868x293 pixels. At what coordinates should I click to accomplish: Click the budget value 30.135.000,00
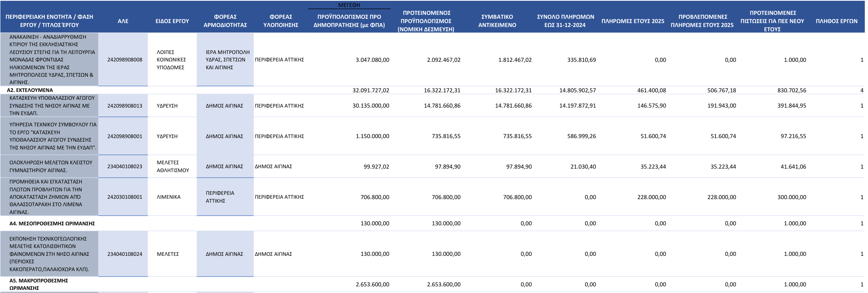(x=370, y=106)
